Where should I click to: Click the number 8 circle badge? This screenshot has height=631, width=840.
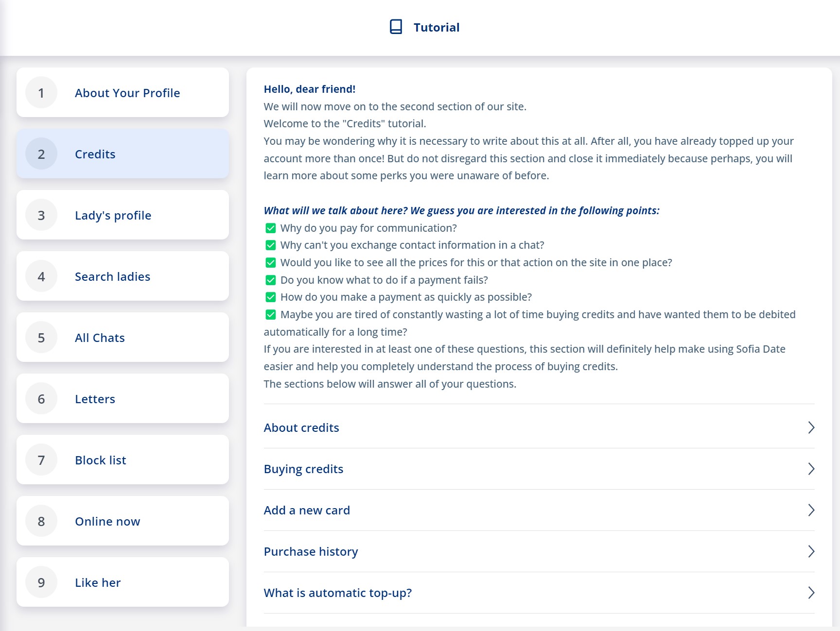41,521
